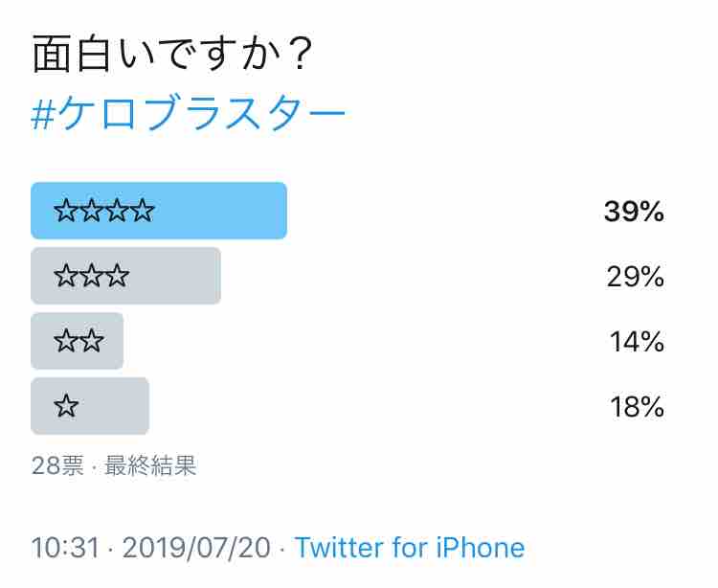This screenshot has height=588, width=718.
Task: Click the 14% result percentage
Action: (x=637, y=342)
